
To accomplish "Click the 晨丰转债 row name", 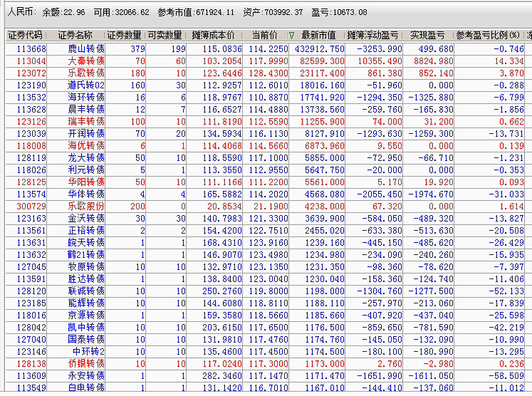I will (86, 109).
